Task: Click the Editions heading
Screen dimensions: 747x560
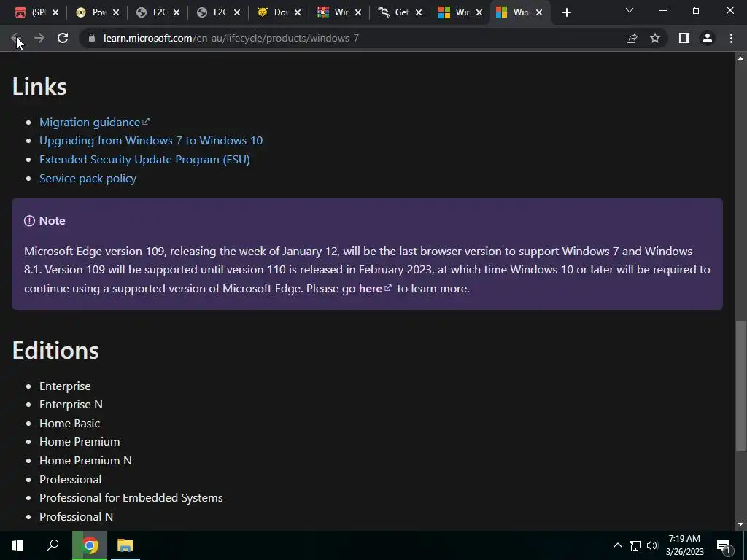Action: [x=55, y=350]
